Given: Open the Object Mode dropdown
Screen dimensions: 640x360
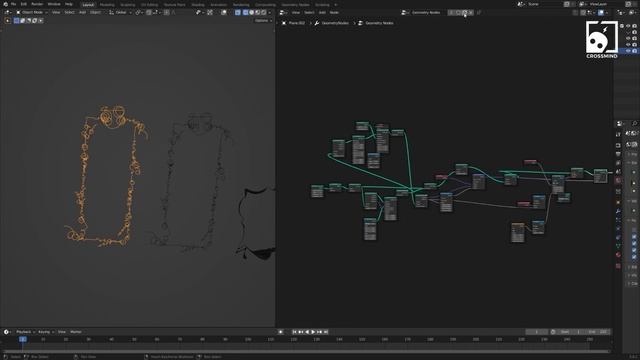Looking at the screenshot, I should (x=32, y=12).
